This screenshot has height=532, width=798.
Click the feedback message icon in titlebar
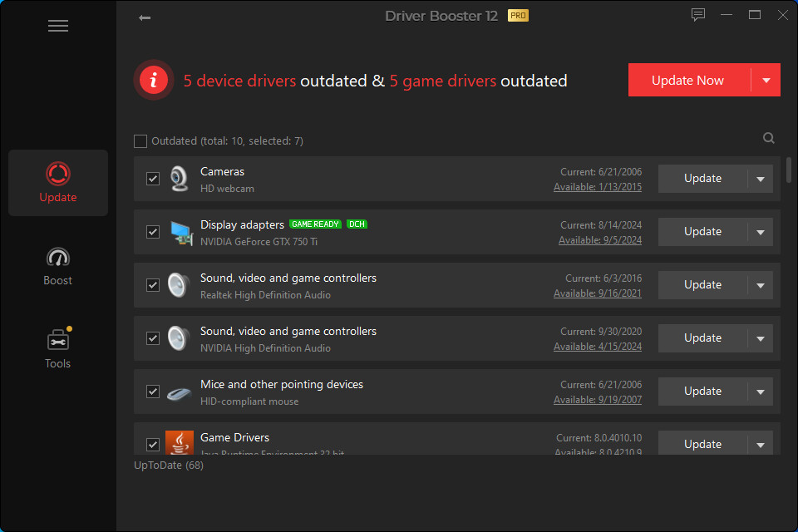[697, 14]
